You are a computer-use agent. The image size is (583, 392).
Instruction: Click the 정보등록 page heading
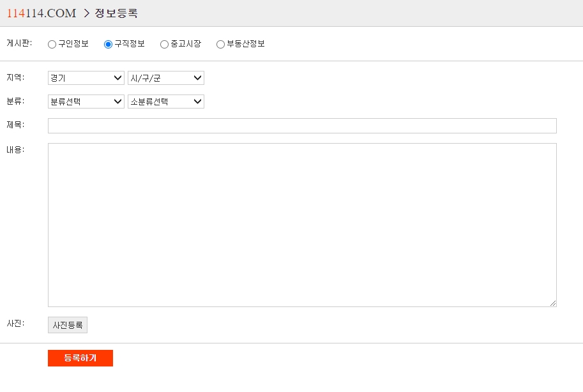click(116, 13)
